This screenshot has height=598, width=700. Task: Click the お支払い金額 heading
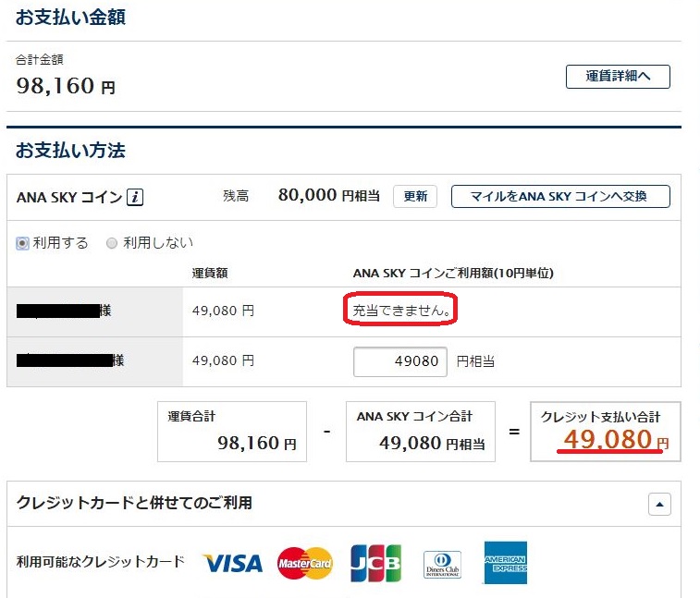click(70, 18)
